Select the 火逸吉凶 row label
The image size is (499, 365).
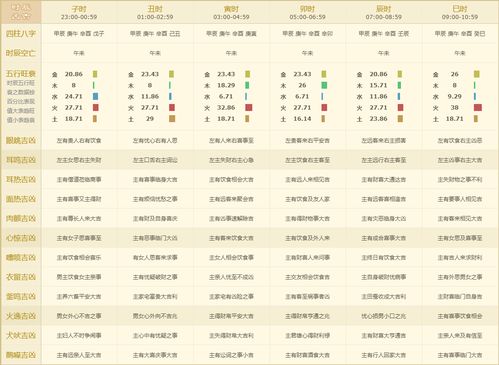point(21,316)
